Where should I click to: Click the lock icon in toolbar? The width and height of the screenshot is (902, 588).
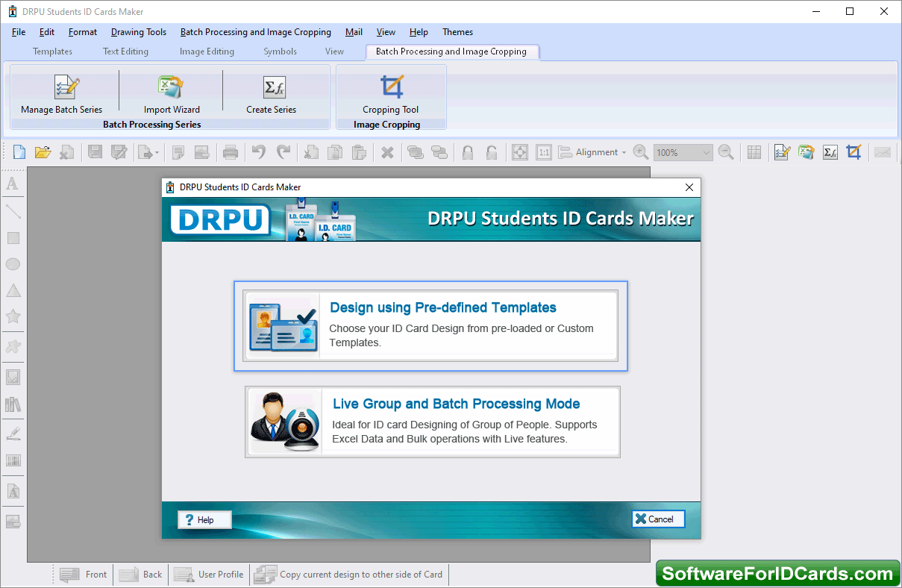[x=468, y=152]
